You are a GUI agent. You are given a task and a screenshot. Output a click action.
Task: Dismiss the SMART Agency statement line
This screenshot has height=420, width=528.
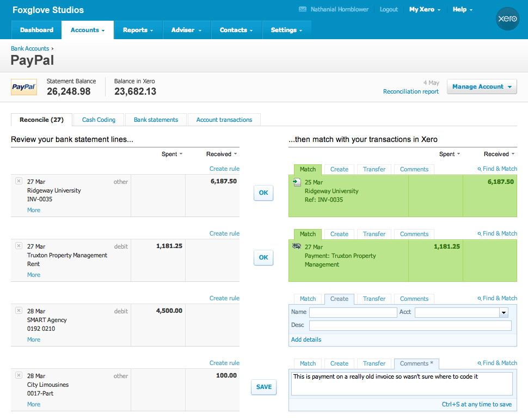[19, 310]
